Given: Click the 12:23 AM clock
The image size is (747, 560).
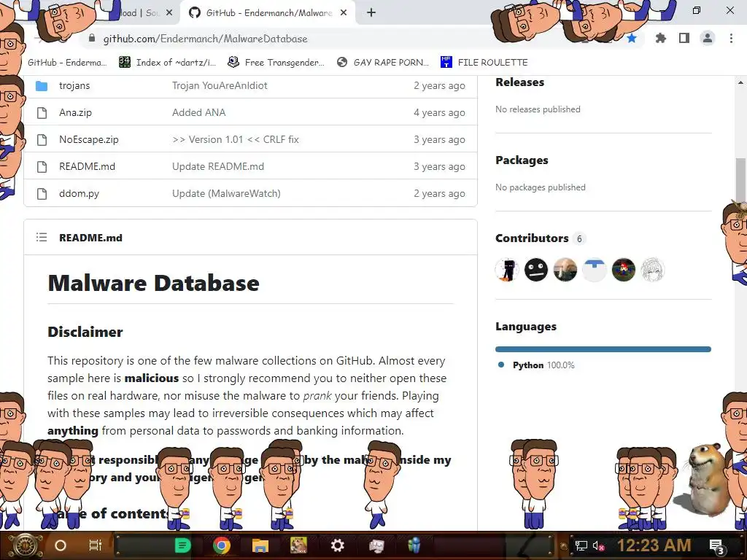Looking at the screenshot, I should [654, 545].
